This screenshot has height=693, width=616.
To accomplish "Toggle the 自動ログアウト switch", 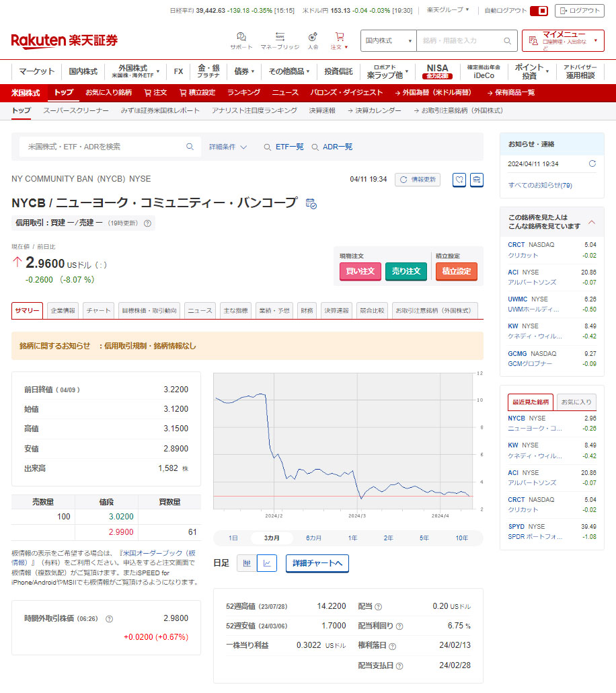I will point(539,11).
